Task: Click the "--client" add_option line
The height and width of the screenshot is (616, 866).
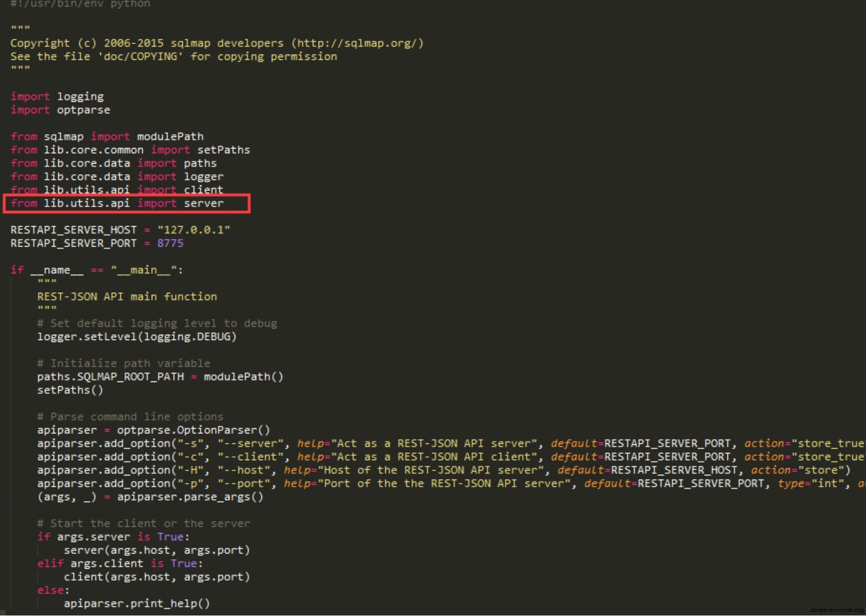Action: (x=451, y=457)
